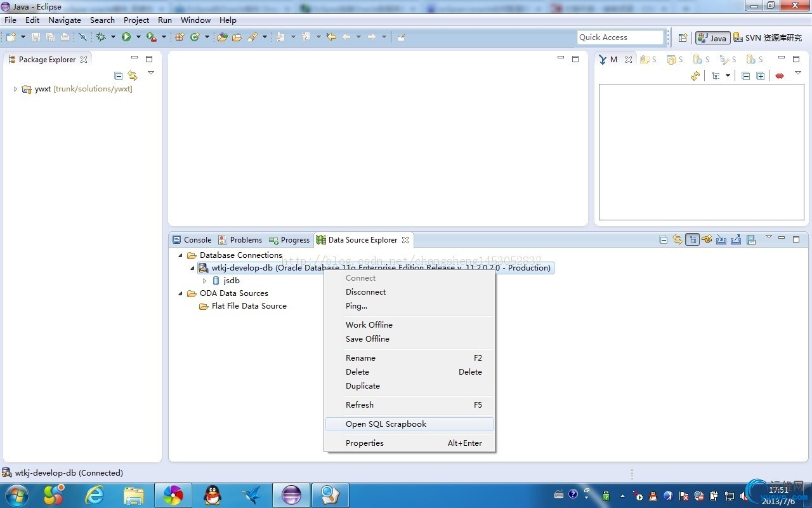Close the Data Source Explorer tab
The width and height of the screenshot is (812, 508).
[405, 240]
